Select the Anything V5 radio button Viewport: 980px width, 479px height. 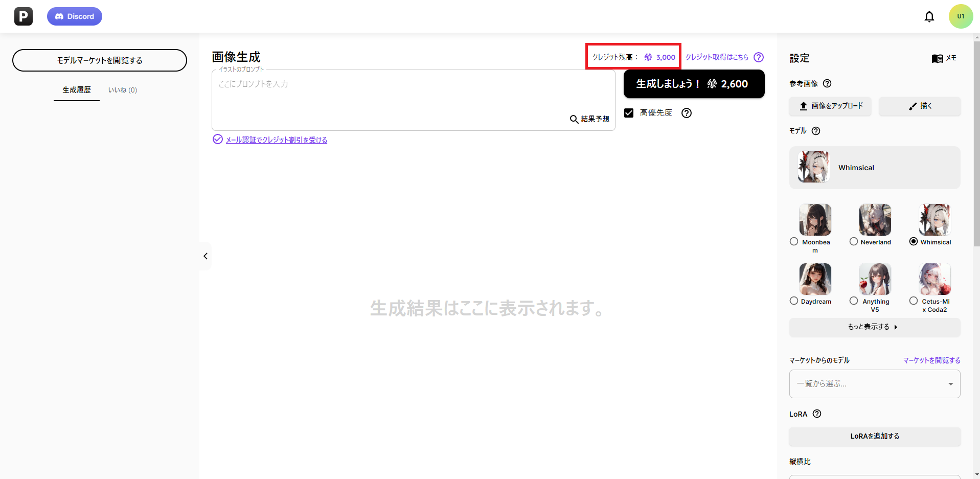pyautogui.click(x=854, y=301)
